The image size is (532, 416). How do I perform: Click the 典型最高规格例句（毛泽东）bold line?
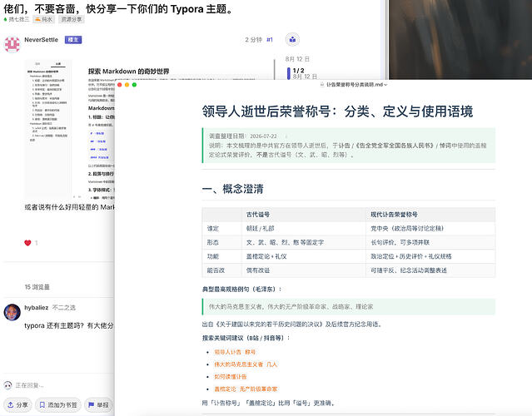pyautogui.click(x=241, y=290)
